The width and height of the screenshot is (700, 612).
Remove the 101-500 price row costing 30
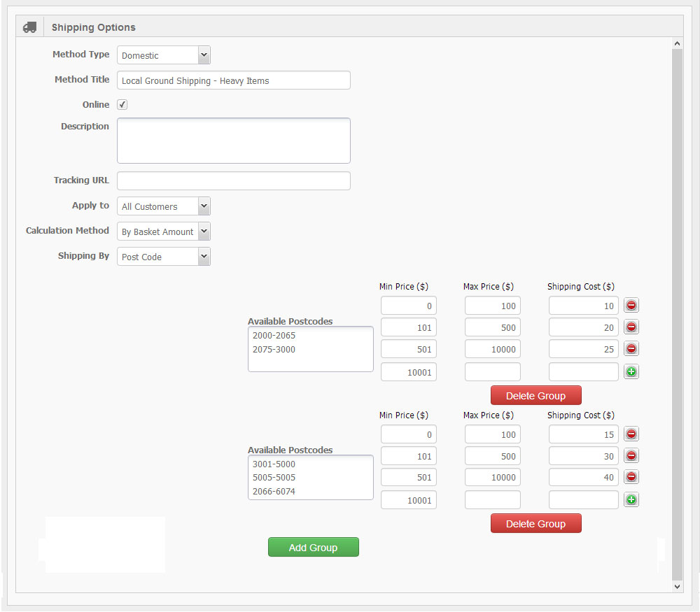coord(631,455)
